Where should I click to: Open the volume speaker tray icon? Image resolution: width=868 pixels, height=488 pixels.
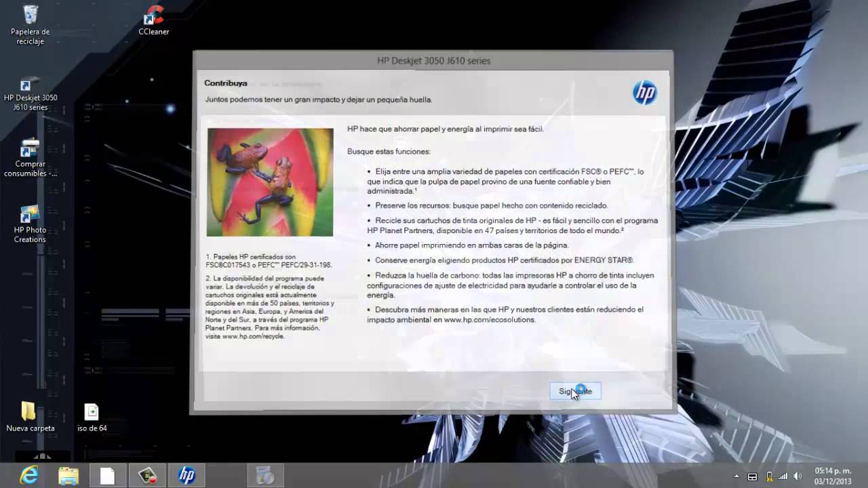pyautogui.click(x=798, y=476)
